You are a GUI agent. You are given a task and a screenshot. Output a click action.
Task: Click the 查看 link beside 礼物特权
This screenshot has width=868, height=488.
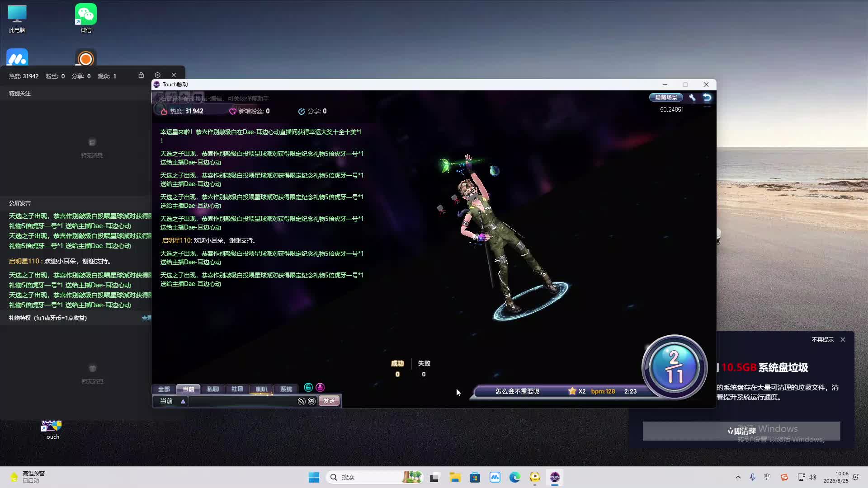146,318
